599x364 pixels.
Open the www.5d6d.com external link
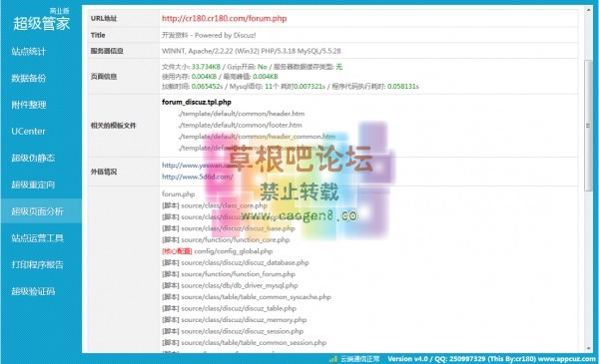198,177
